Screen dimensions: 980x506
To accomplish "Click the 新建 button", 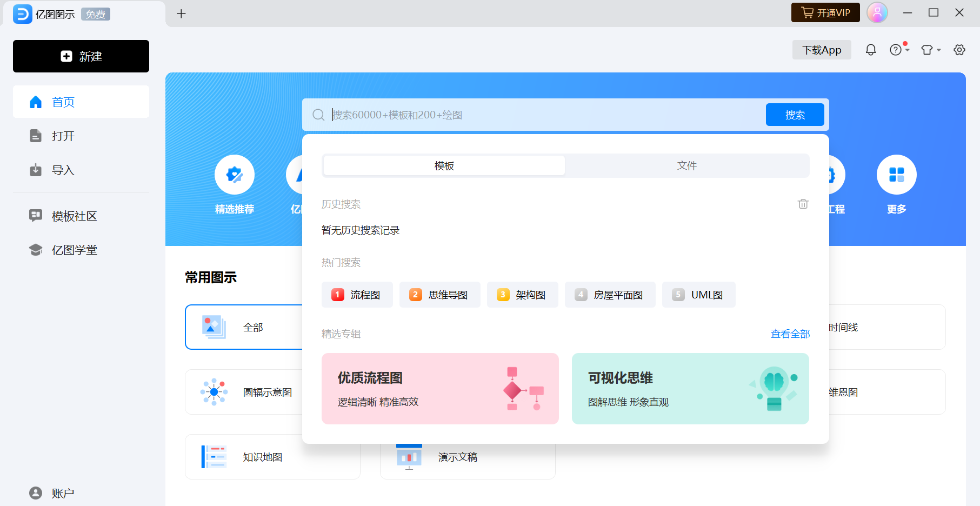I will coord(81,56).
